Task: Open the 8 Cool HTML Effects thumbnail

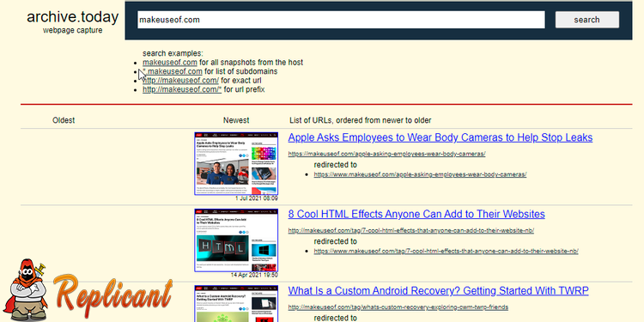Action: pos(236,240)
